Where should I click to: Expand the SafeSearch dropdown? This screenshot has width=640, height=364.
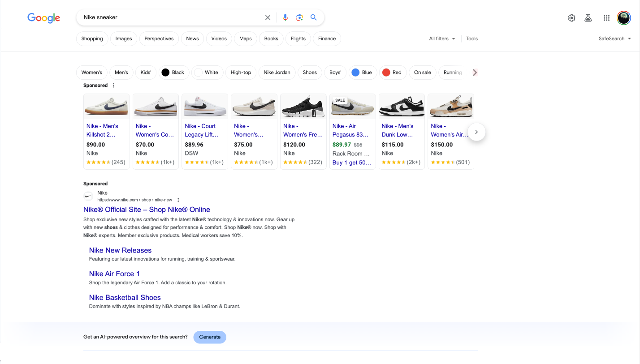[x=614, y=39]
